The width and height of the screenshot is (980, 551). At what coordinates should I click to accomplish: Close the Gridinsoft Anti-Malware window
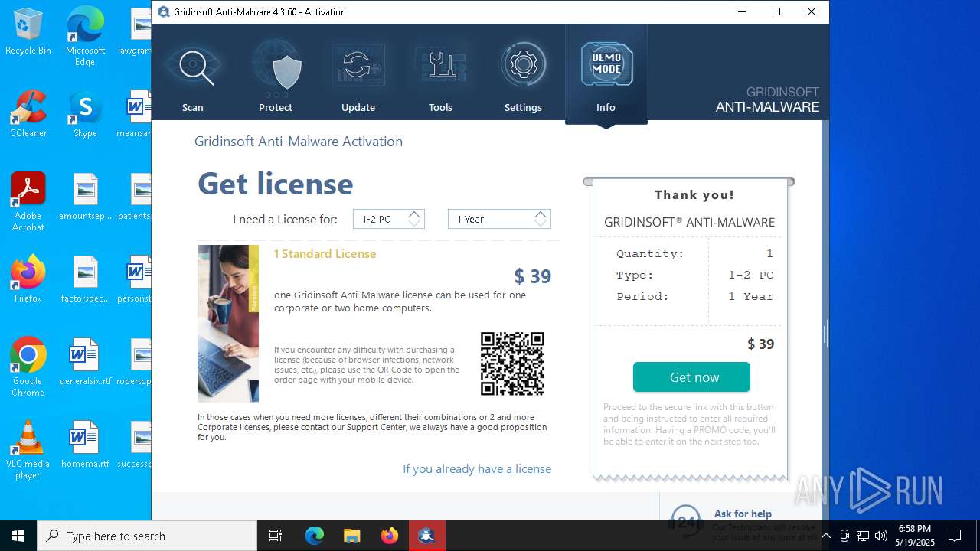pos(812,11)
